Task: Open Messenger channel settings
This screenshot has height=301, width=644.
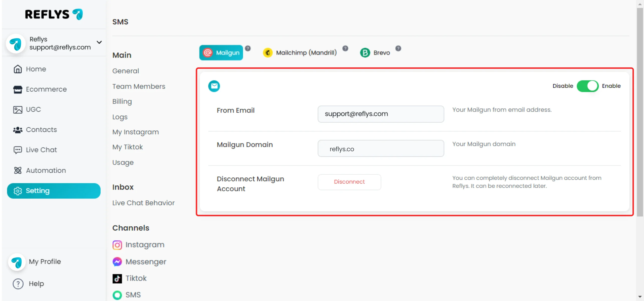Action: (146, 262)
